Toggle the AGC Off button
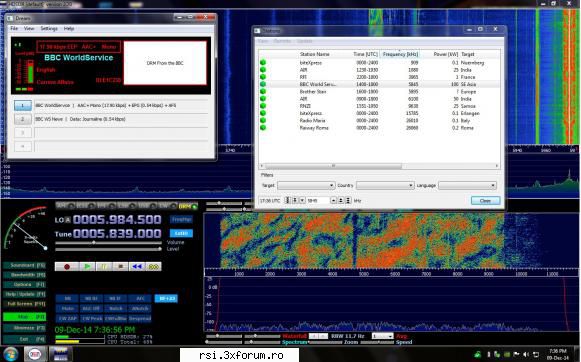 (91, 309)
